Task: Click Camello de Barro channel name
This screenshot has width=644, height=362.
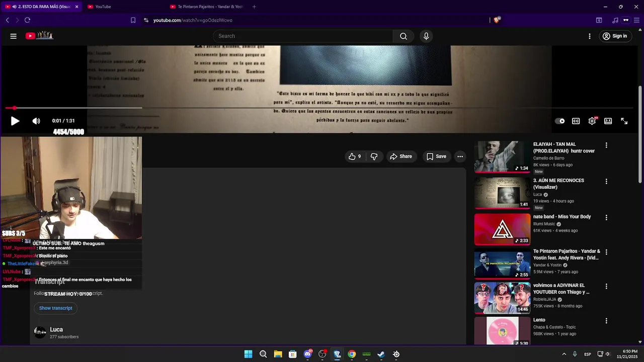Action: 548,158
